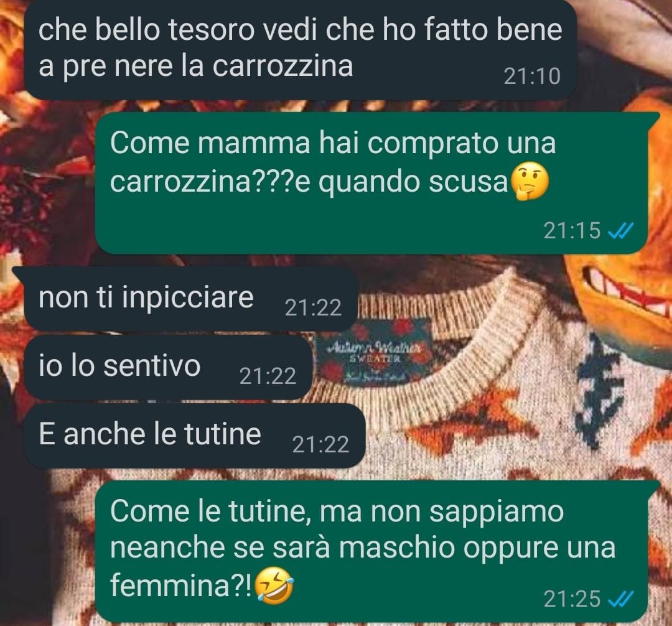Tap the 21:22 timestamp beside 'E anche le tutine'
Image resolution: width=672 pixels, height=626 pixels.
click(320, 445)
